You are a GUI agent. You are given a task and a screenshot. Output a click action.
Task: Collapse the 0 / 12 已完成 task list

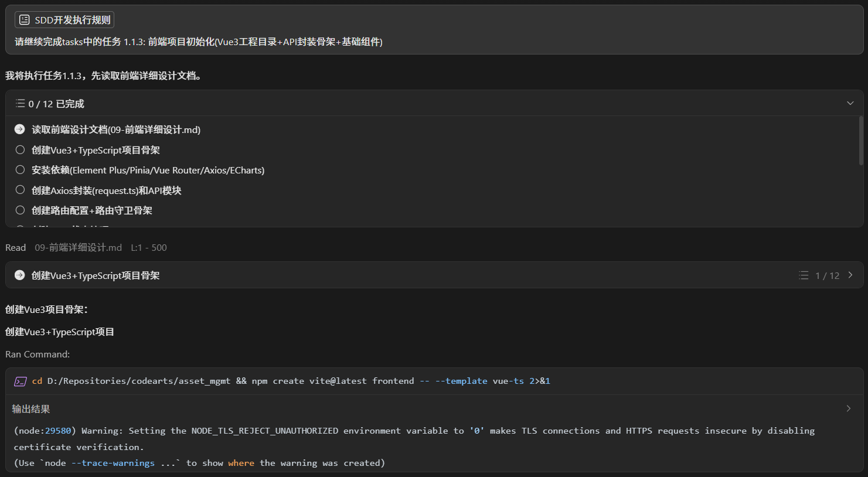(850, 103)
